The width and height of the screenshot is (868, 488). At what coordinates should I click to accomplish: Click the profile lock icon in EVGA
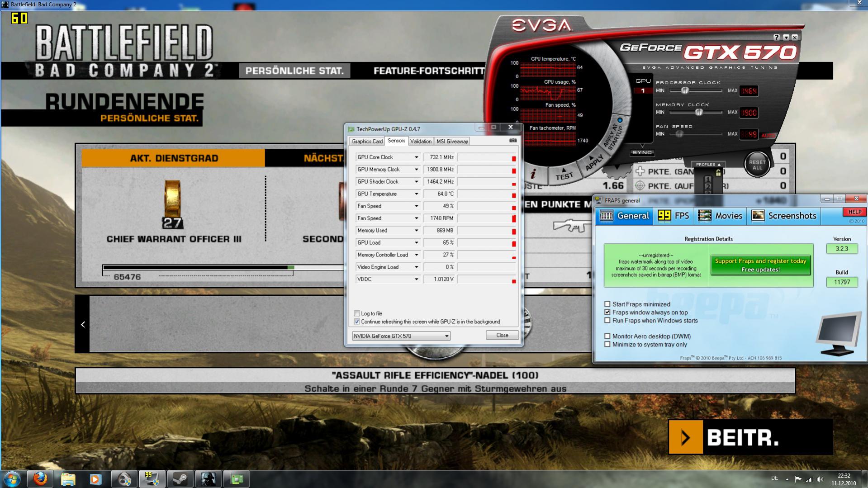[x=718, y=172]
